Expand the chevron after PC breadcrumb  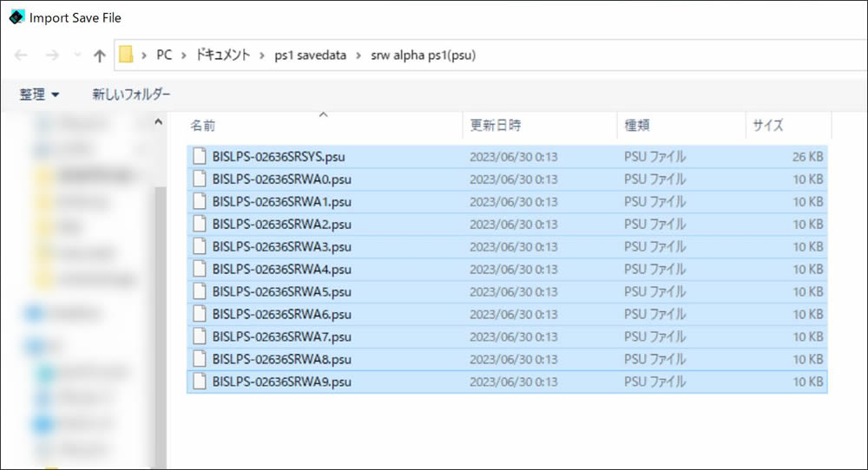[x=184, y=55]
